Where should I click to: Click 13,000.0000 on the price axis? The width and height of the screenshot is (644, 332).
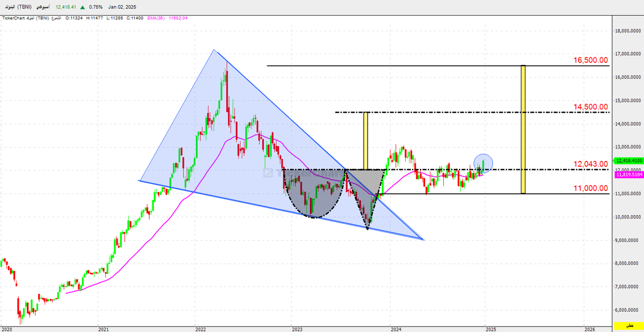click(628, 147)
